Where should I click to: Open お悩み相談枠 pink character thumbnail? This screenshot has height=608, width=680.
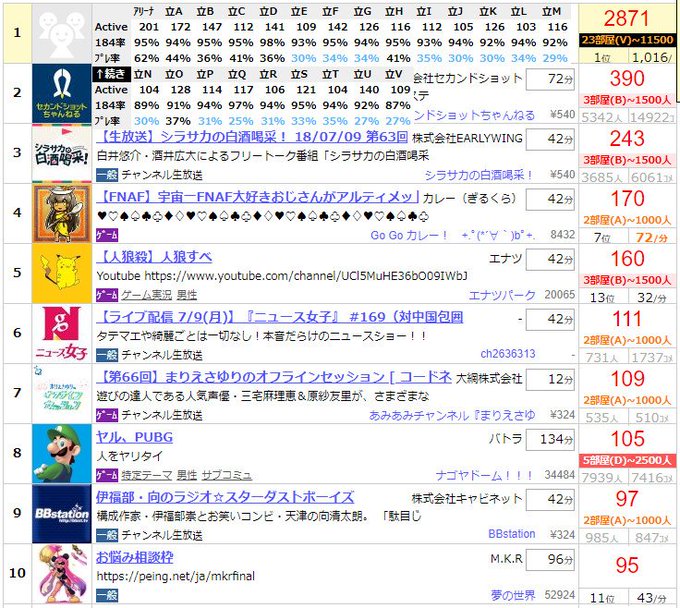[x=62, y=574]
